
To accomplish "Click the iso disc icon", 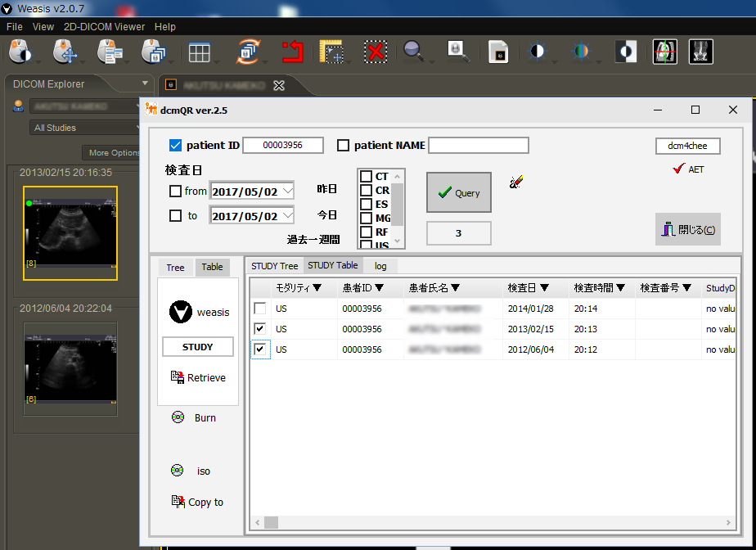I will (x=177, y=471).
